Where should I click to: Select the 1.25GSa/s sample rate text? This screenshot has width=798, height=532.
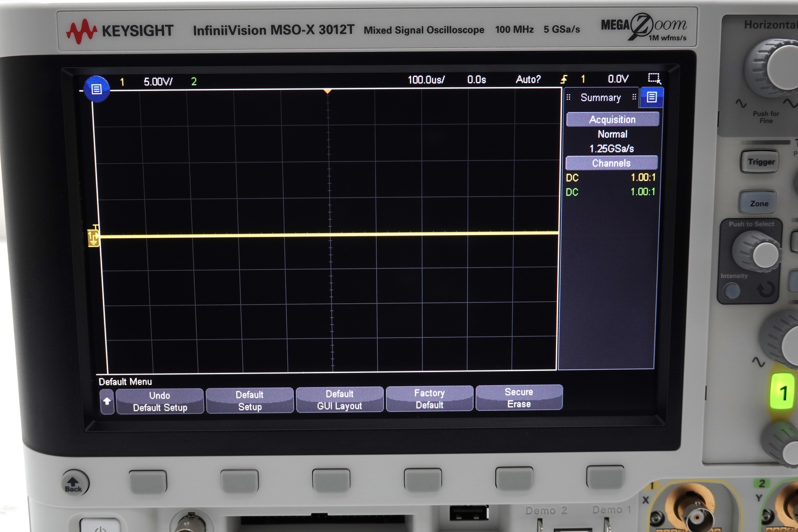point(611,149)
